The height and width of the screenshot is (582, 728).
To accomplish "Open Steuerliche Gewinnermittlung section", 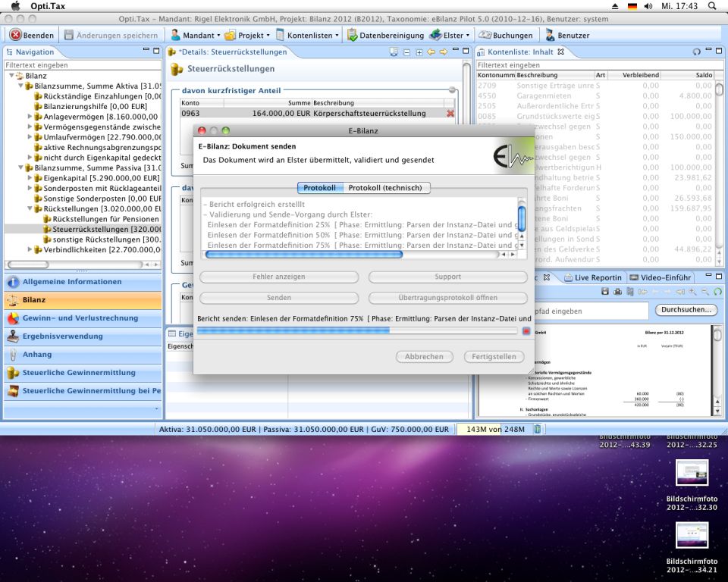I will (x=83, y=372).
